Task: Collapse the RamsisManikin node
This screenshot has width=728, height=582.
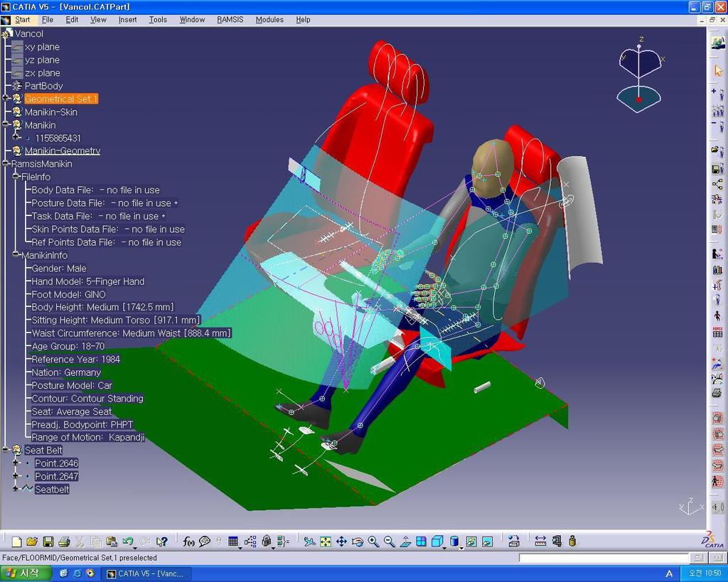Action: 6,163
